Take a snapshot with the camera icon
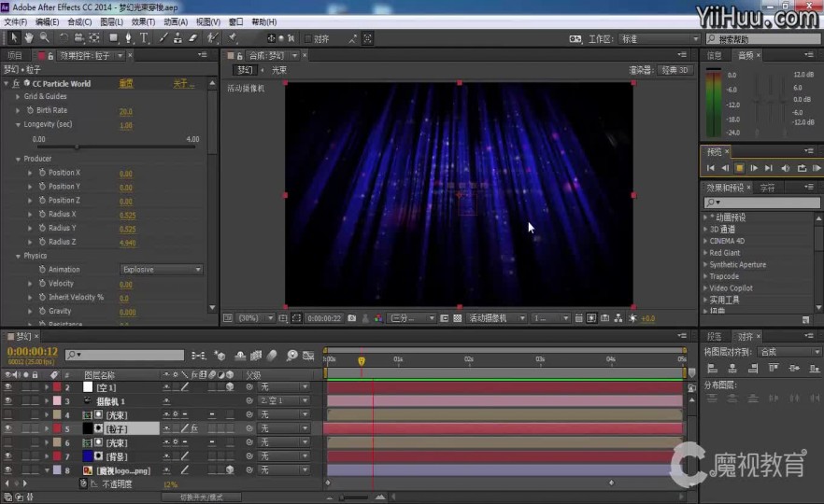824x504 pixels. [x=352, y=318]
